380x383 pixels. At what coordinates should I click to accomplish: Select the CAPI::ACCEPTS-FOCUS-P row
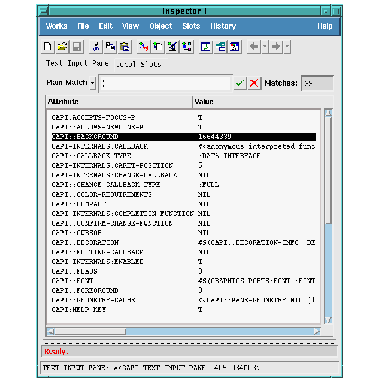pyautogui.click(x=184, y=117)
